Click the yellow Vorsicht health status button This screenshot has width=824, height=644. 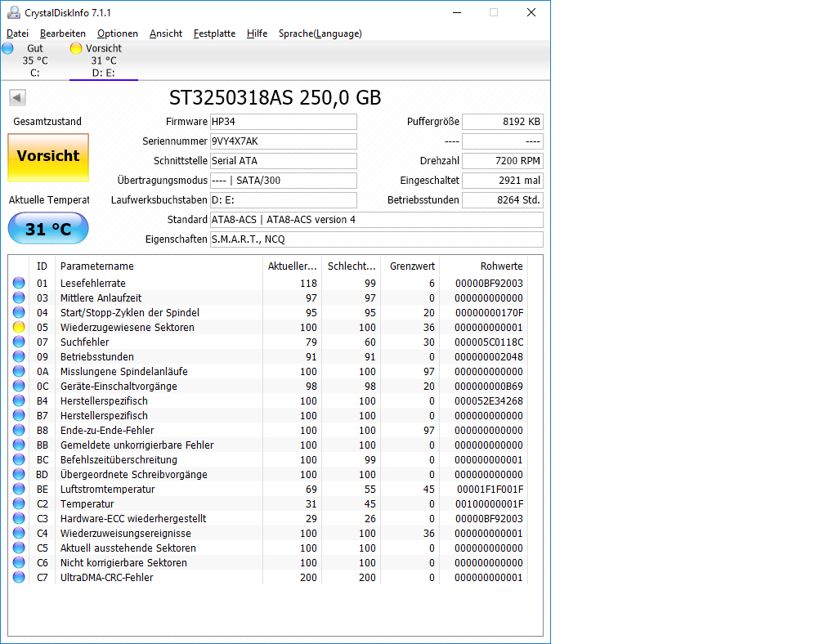[48, 158]
